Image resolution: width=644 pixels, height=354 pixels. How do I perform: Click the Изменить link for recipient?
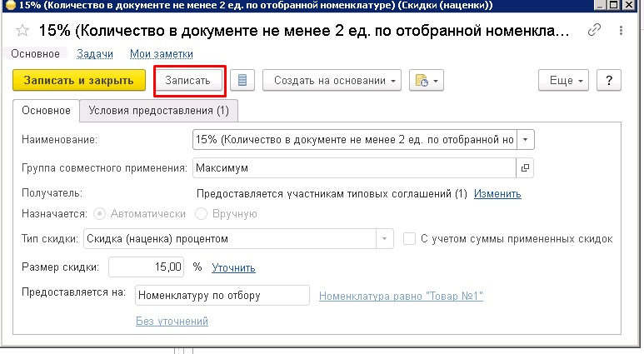(497, 193)
